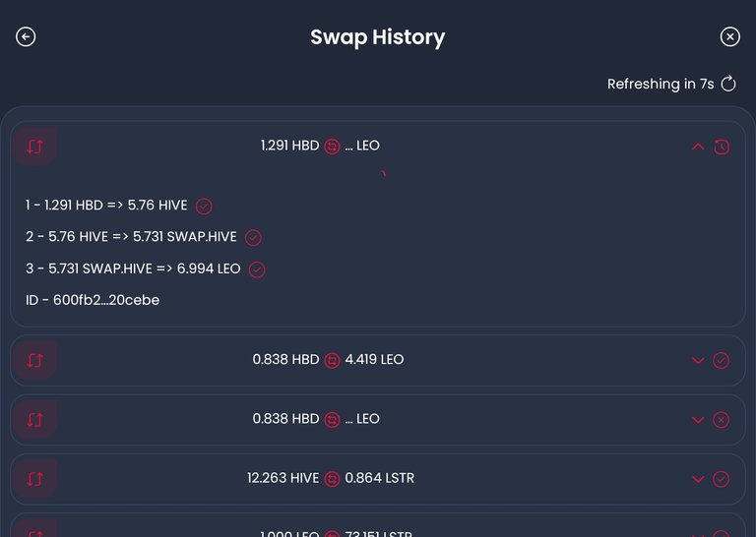Click the history clock icon on first row
Screen dimensions: 756x537
722,147
